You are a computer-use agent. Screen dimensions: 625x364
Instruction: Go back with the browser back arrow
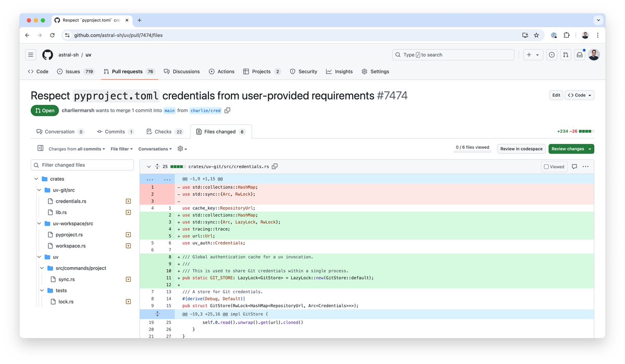[27, 35]
